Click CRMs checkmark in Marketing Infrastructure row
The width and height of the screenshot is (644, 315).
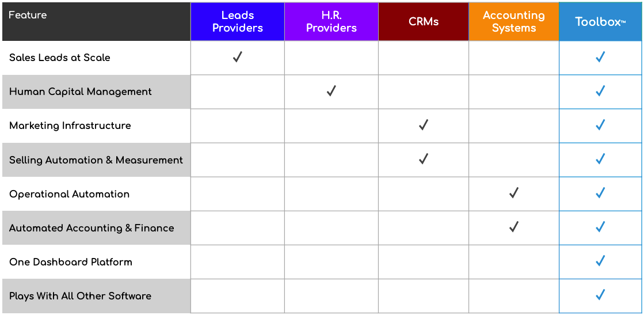tap(424, 125)
